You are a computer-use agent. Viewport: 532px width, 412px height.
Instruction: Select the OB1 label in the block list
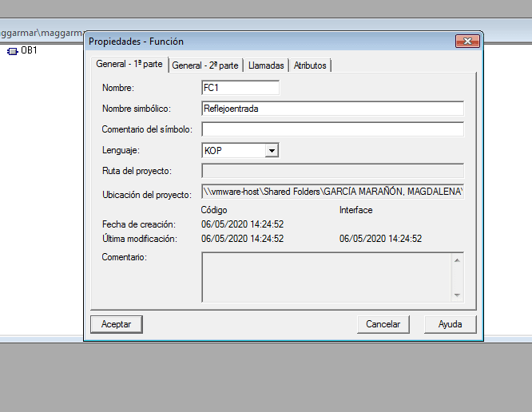[x=29, y=51]
